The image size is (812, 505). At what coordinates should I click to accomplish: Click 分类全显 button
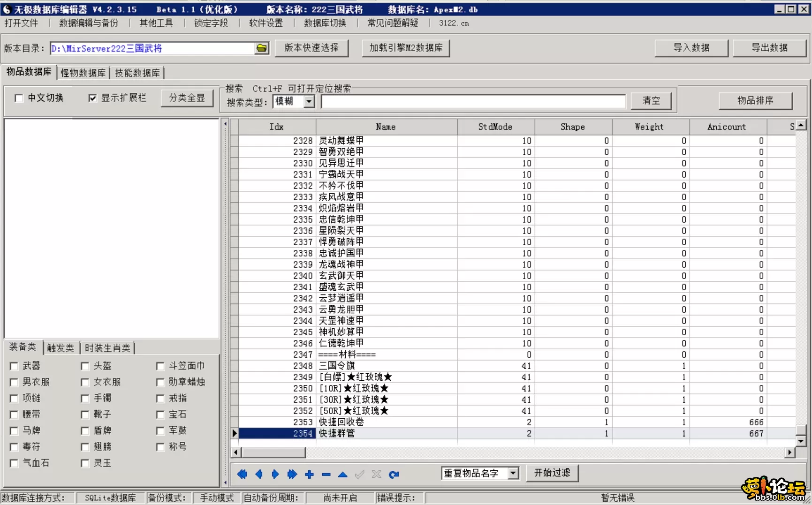187,98
